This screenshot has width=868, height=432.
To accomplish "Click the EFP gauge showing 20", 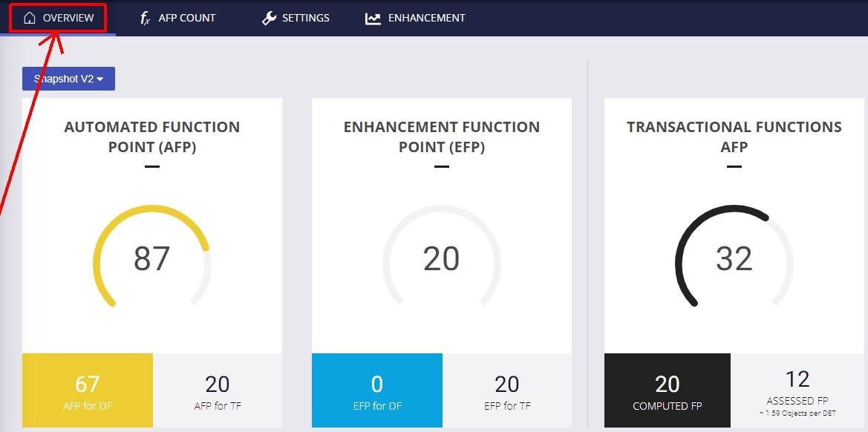I will pyautogui.click(x=442, y=259).
